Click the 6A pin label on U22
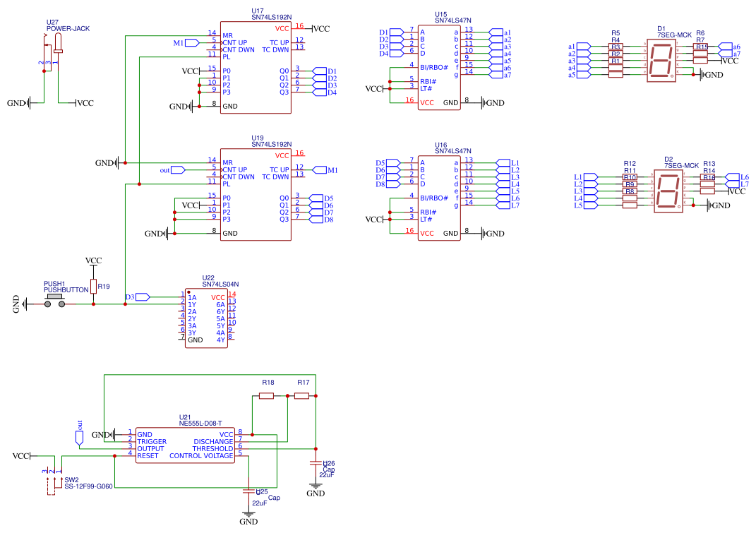 [x=220, y=305]
